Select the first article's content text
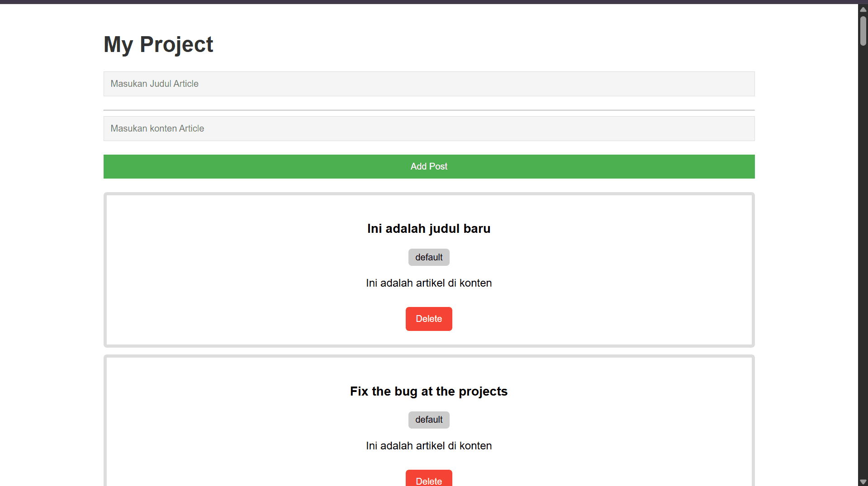 click(429, 283)
